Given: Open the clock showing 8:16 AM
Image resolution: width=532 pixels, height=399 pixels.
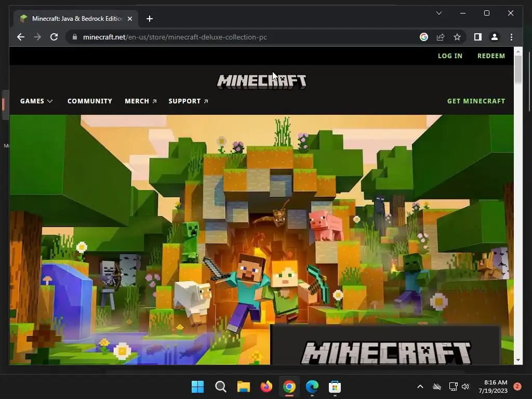Looking at the screenshot, I should (x=493, y=387).
